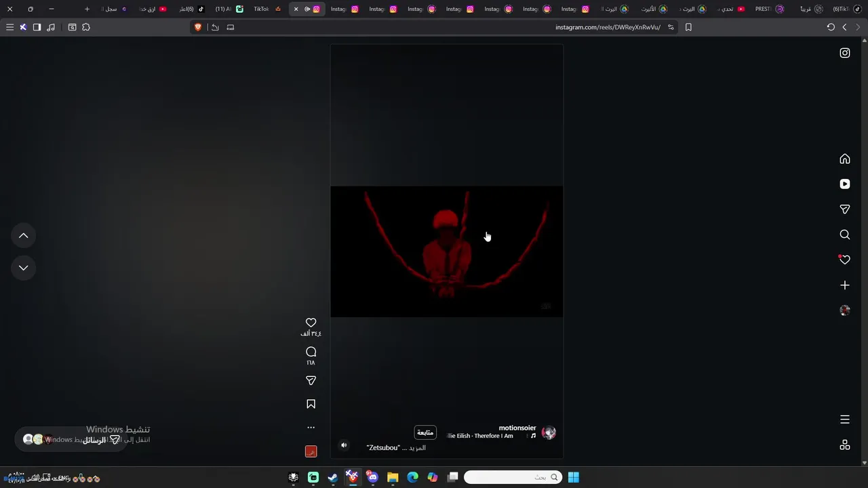Open the floating الرسائل messages panel

click(71, 439)
